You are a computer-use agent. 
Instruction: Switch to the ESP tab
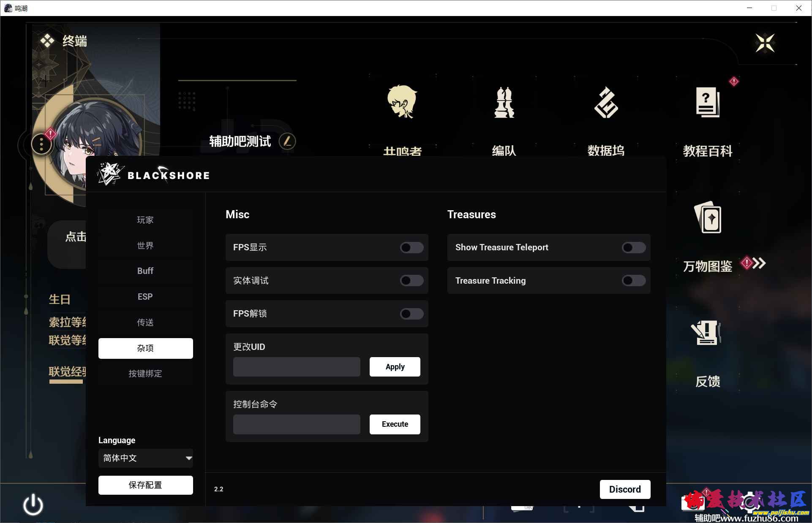[145, 297]
